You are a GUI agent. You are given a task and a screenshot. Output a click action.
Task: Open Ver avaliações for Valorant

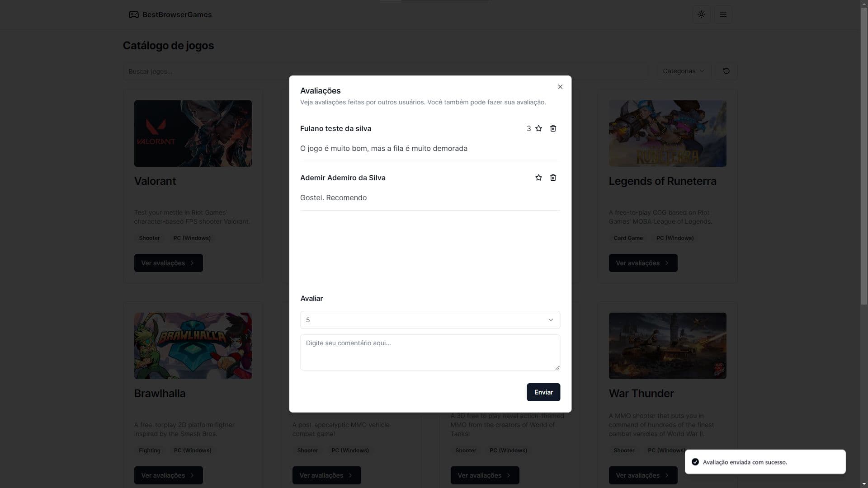pos(168,263)
